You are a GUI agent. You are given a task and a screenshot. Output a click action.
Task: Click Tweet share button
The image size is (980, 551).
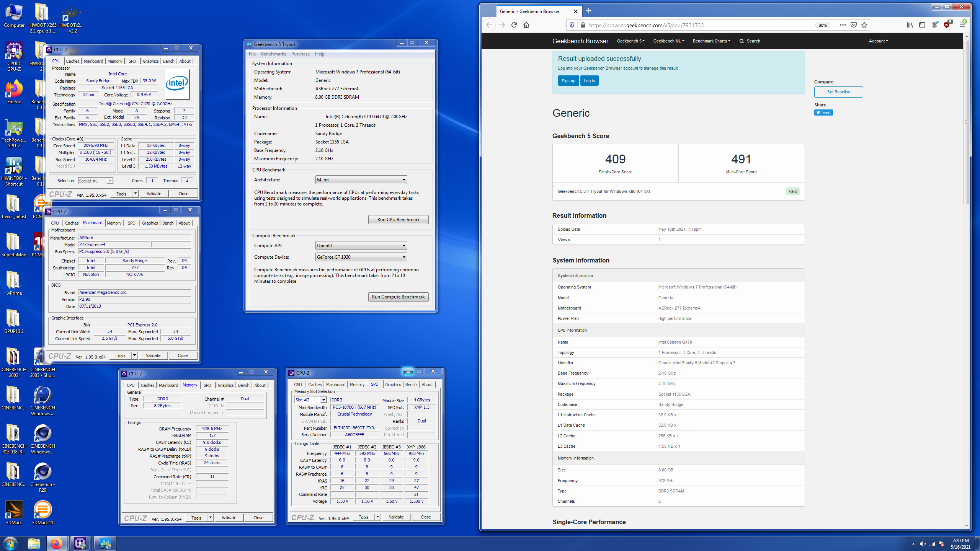click(x=823, y=112)
